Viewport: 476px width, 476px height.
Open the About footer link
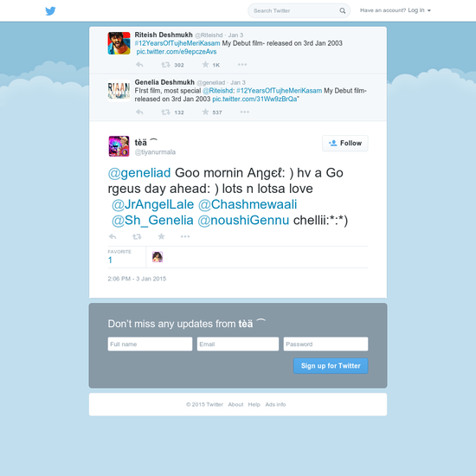[x=235, y=404]
